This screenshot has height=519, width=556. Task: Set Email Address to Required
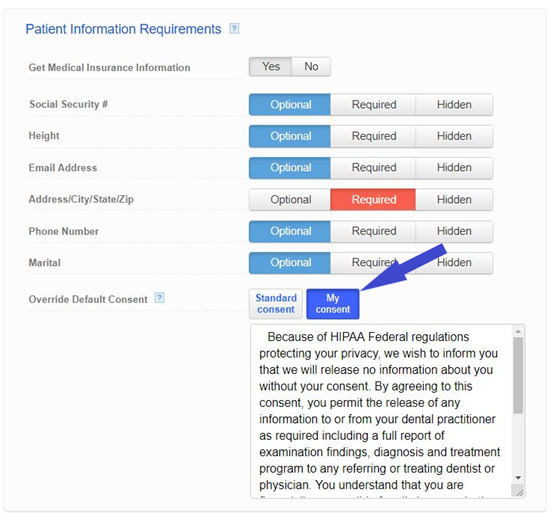click(x=373, y=168)
